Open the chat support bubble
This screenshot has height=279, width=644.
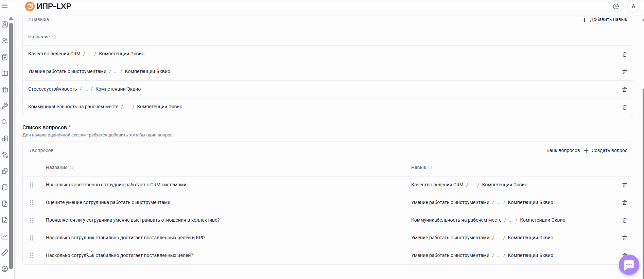coord(629,265)
